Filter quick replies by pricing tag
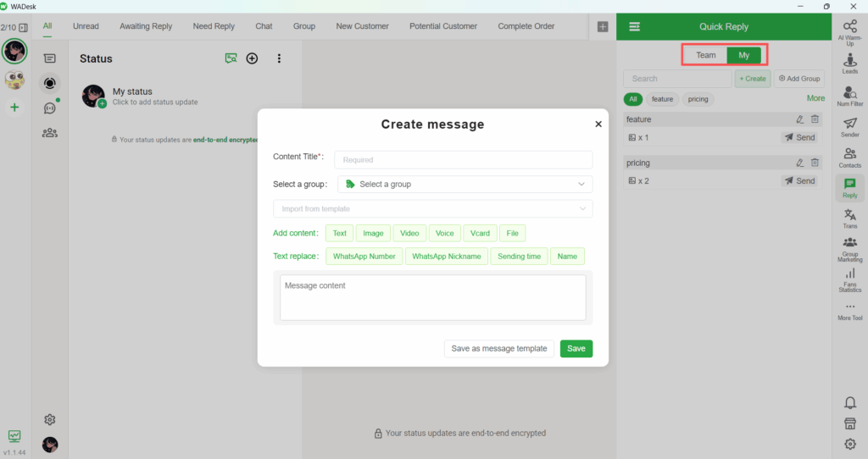 [698, 99]
